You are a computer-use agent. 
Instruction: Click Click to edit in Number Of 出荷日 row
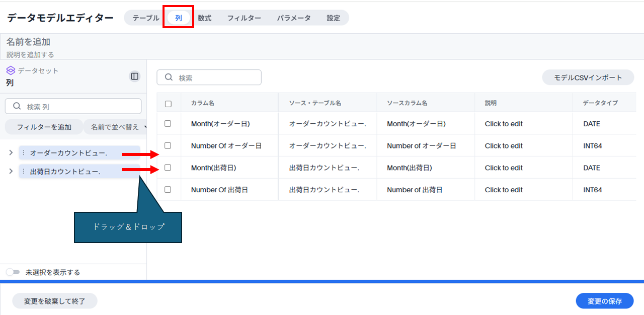coord(504,190)
